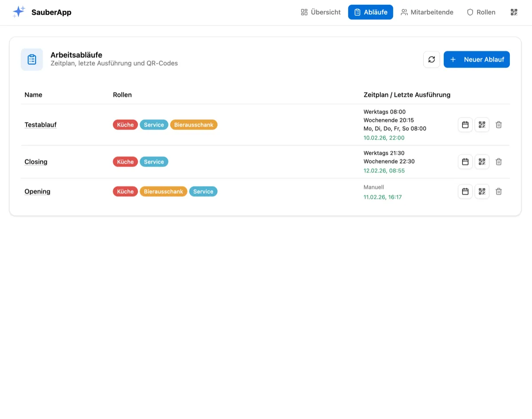Create a new workflow with Neuer Ablauf

coord(477,59)
